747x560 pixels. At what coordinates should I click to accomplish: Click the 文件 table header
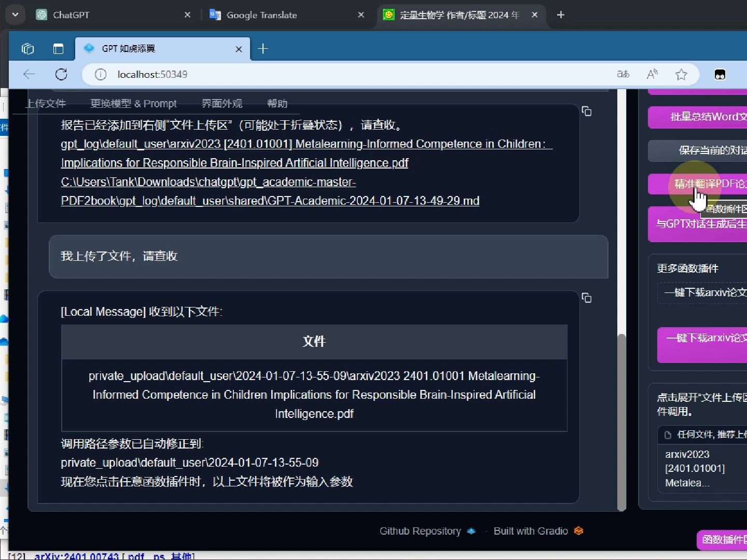point(314,342)
